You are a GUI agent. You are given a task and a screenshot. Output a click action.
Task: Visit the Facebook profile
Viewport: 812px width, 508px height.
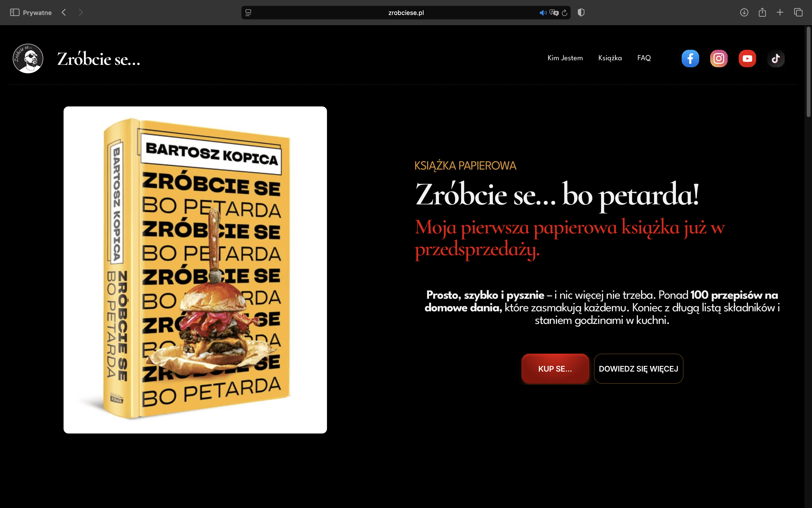tap(690, 59)
